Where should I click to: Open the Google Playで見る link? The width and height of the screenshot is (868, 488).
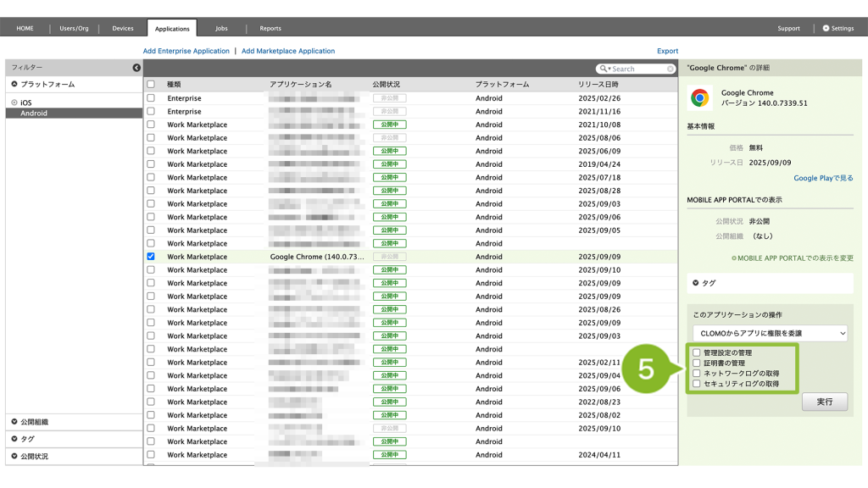[x=823, y=179]
